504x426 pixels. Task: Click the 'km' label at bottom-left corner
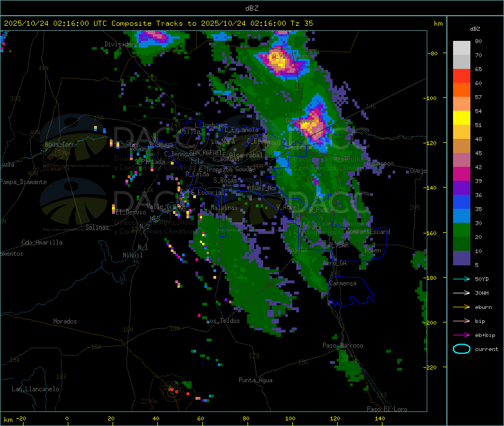tap(8, 420)
